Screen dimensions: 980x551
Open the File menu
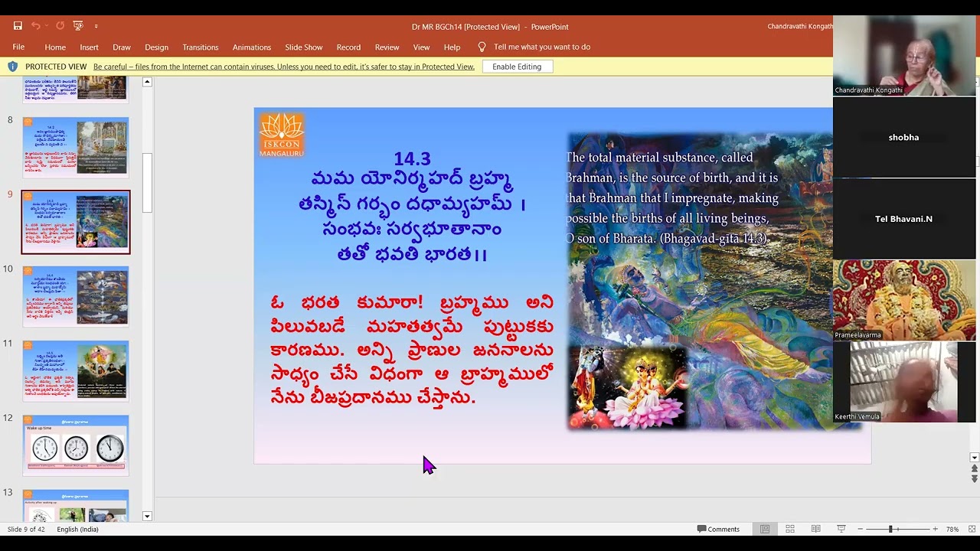[x=18, y=47]
